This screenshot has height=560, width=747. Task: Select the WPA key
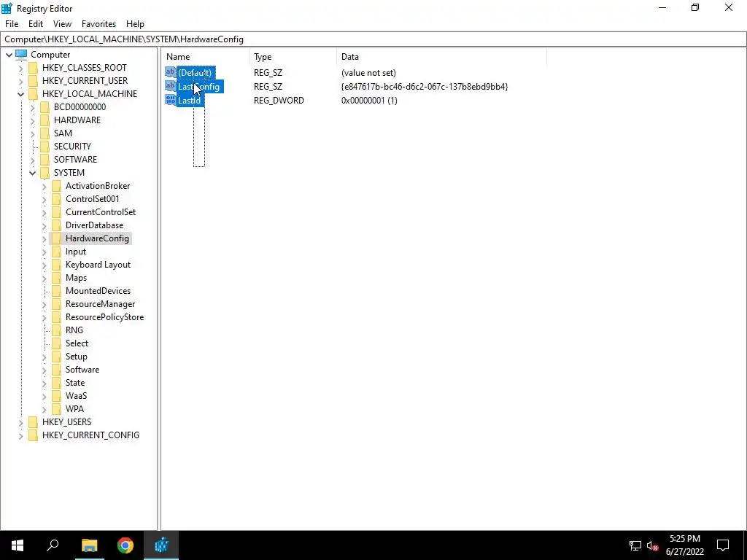tap(75, 409)
